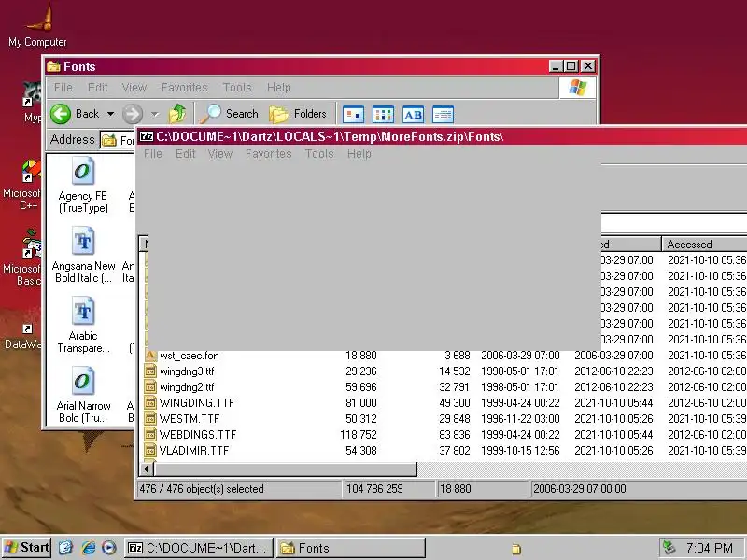Open View menu in the 7-Zip window
The width and height of the screenshot is (747, 560).
[220, 154]
